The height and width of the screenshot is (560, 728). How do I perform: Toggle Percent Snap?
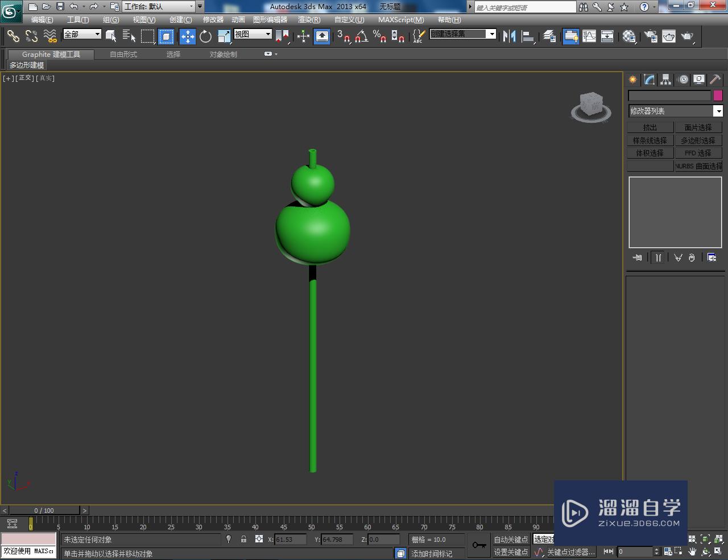click(380, 36)
